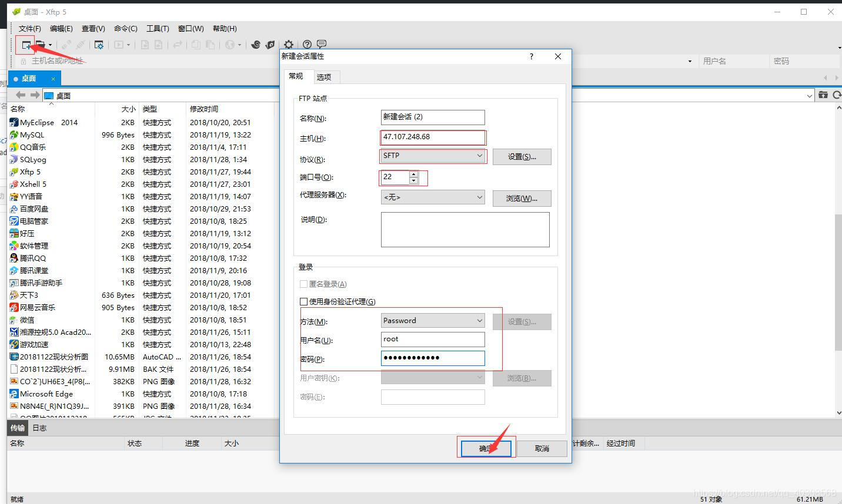The width and height of the screenshot is (842, 504).
Task: Select the 网易云音乐 shortcut icon
Action: tap(14, 308)
